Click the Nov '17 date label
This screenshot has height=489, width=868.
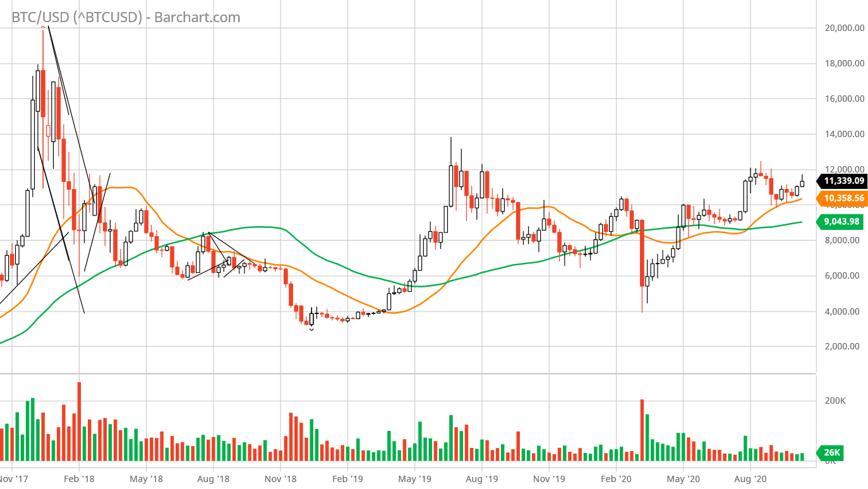(14, 479)
